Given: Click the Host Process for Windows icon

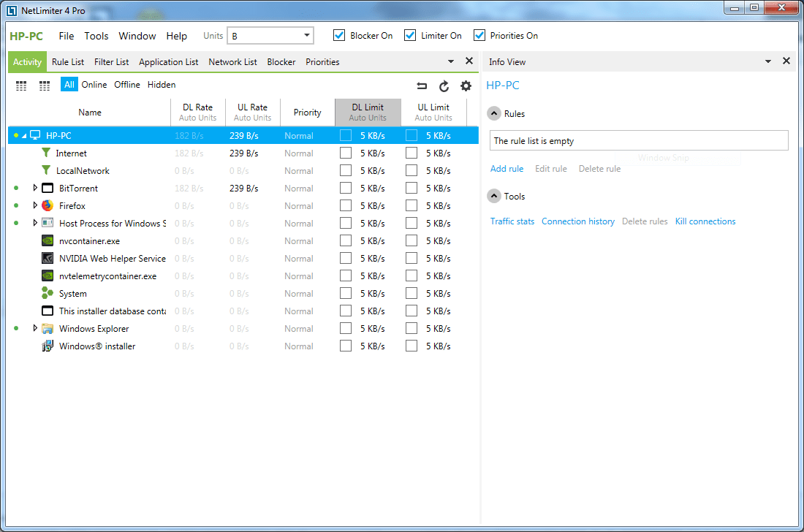Looking at the screenshot, I should point(48,223).
